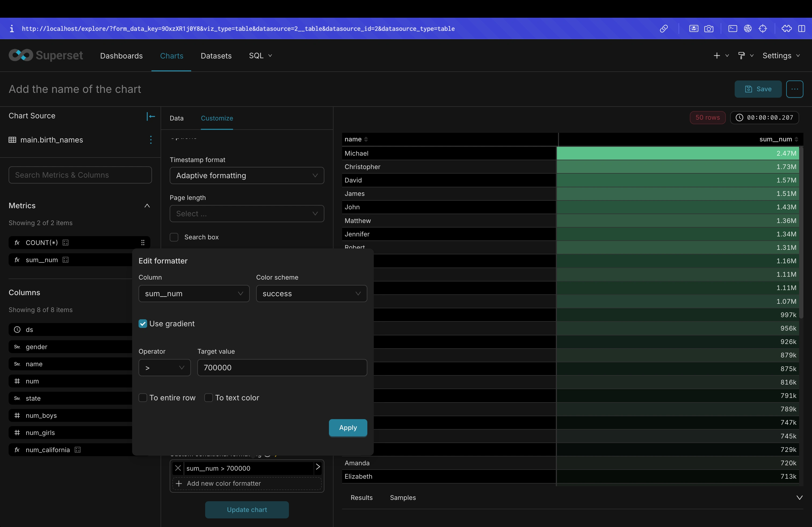This screenshot has width=812, height=527.
Task: Open the Color scheme dropdown showing success
Action: pyautogui.click(x=311, y=294)
